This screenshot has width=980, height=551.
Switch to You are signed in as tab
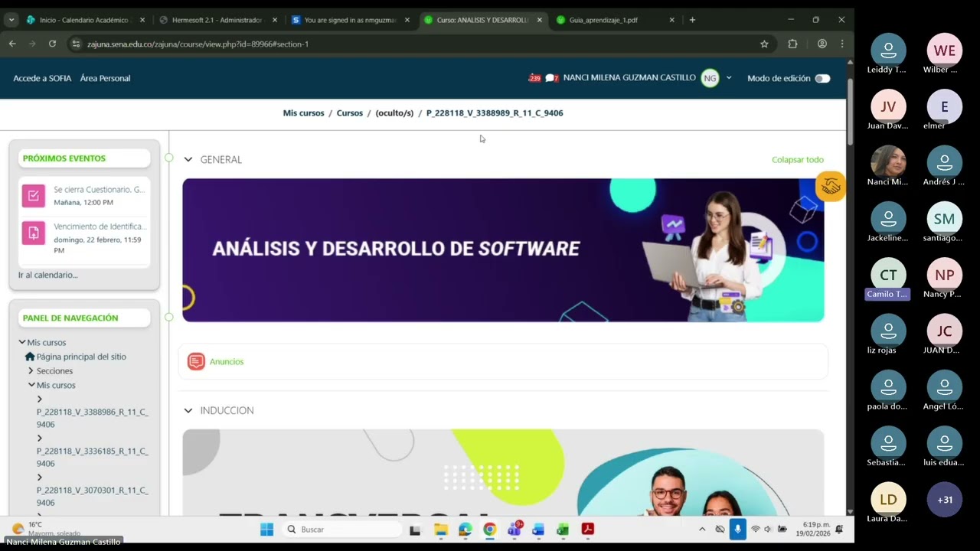coord(350,20)
